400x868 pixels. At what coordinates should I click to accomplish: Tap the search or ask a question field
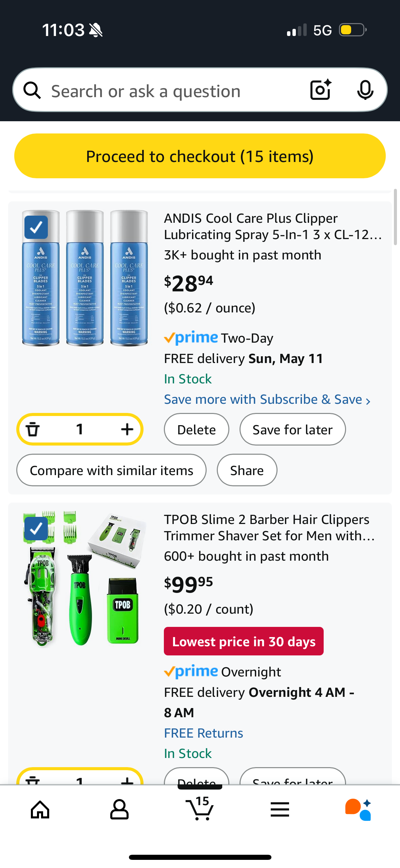(170, 91)
